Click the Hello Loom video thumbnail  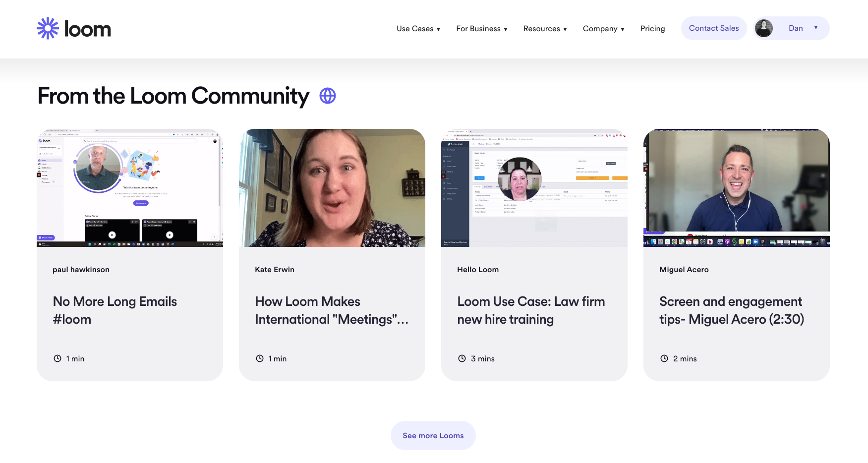534,188
